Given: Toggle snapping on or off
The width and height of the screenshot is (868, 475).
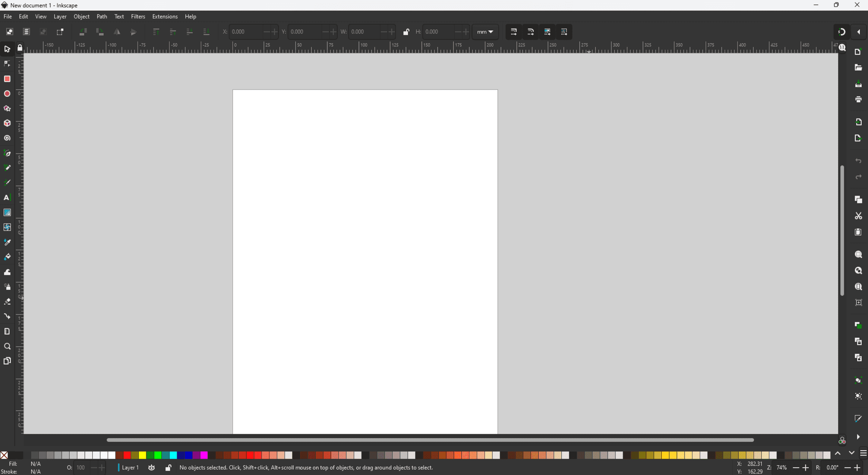Looking at the screenshot, I should [842, 32].
